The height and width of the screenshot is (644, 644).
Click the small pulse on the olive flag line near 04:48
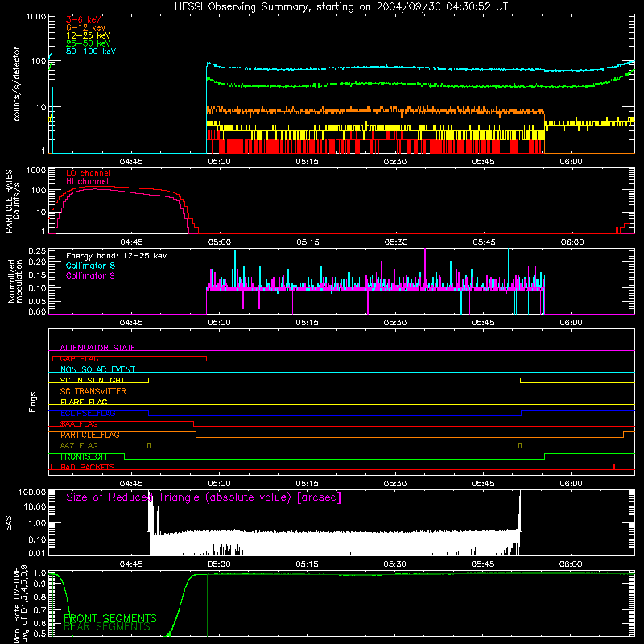click(x=149, y=445)
